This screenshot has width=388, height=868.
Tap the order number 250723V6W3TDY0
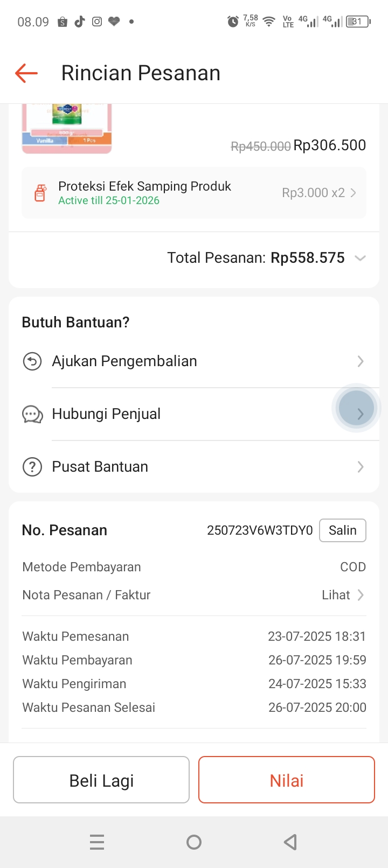(260, 530)
